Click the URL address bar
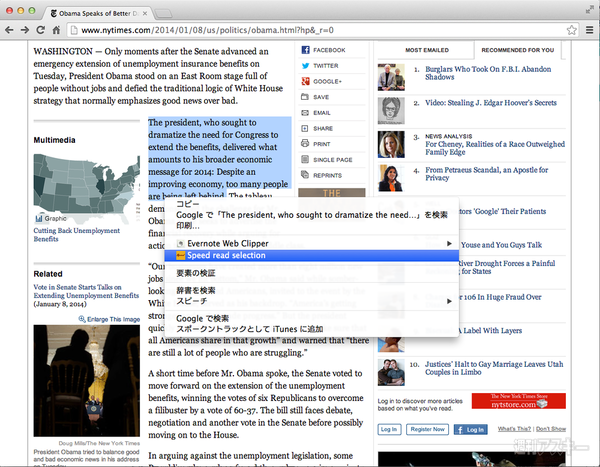 [321, 30]
